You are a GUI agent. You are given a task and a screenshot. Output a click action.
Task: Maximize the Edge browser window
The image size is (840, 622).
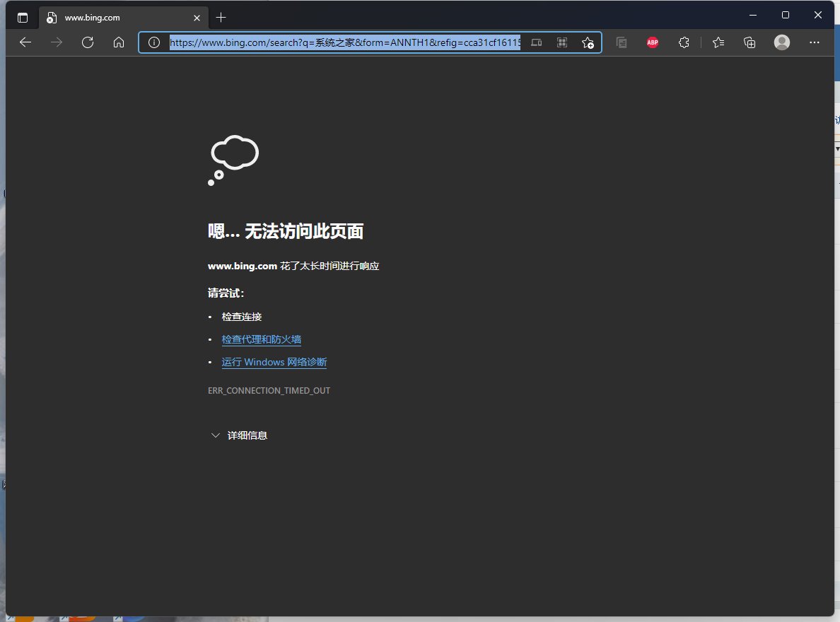click(x=786, y=15)
